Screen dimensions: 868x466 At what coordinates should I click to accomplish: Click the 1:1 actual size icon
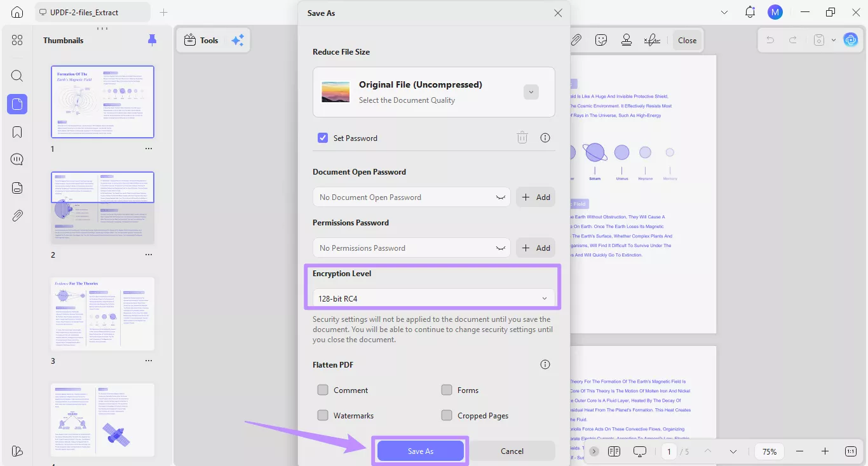coord(850,451)
